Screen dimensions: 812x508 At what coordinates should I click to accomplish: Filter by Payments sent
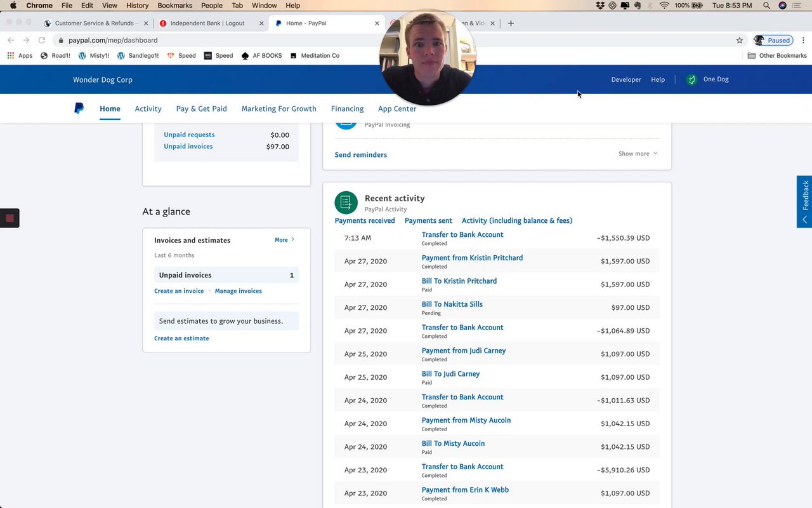[x=428, y=221]
